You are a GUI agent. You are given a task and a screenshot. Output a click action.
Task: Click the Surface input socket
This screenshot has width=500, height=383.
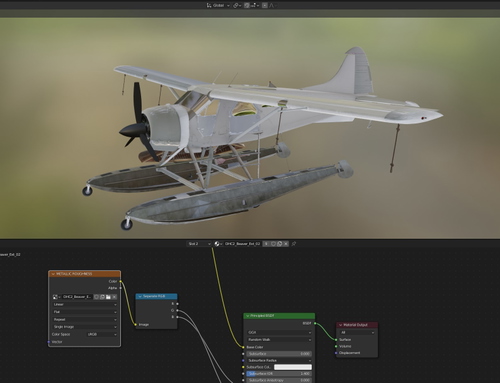tap(336, 340)
